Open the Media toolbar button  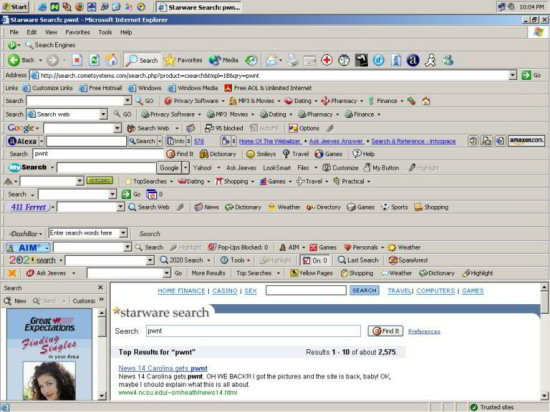pos(223,60)
